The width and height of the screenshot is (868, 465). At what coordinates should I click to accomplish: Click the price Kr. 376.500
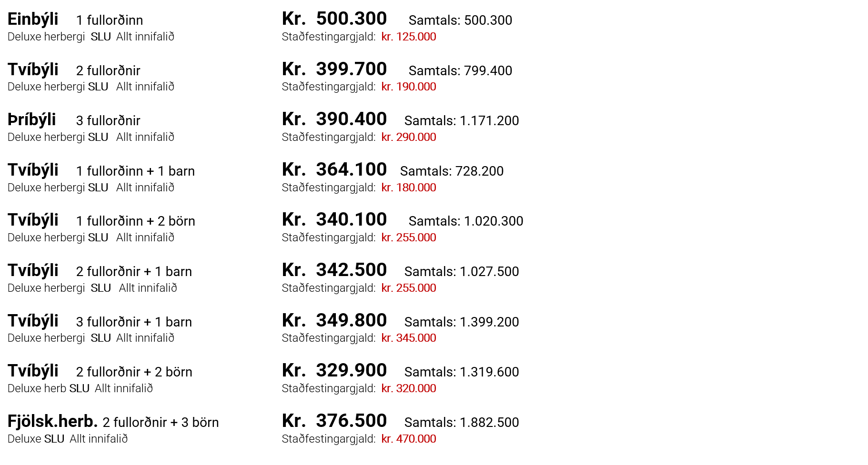[334, 421]
